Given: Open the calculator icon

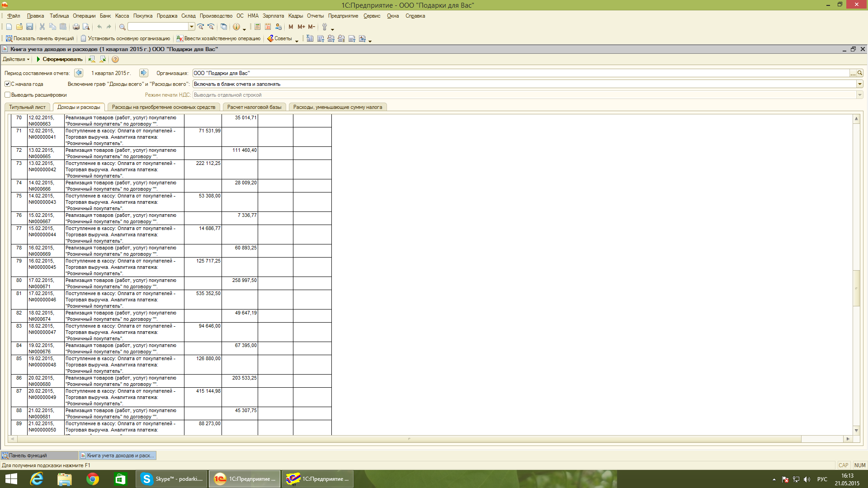Looking at the screenshot, I should coord(257,27).
